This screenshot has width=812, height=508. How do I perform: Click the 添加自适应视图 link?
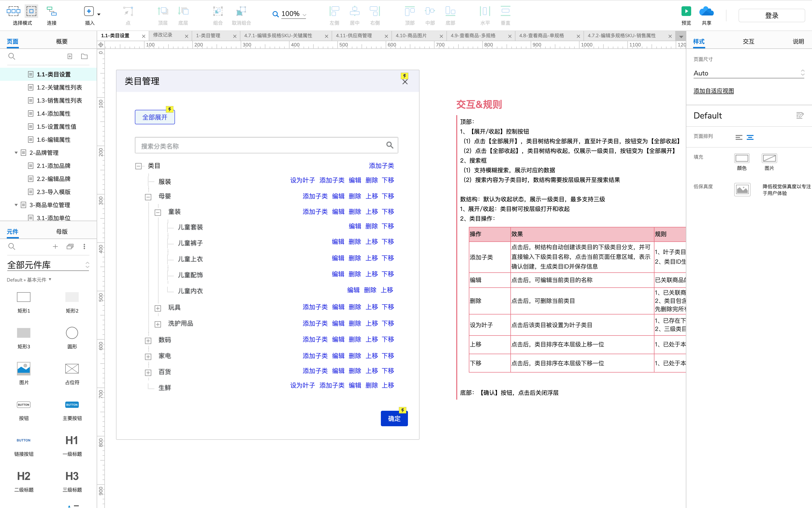[713, 91]
